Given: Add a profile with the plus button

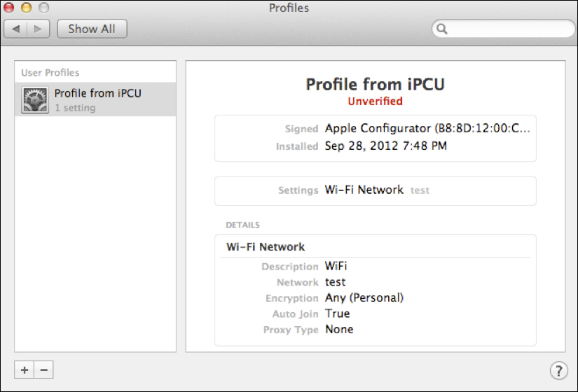Looking at the screenshot, I should [x=25, y=370].
